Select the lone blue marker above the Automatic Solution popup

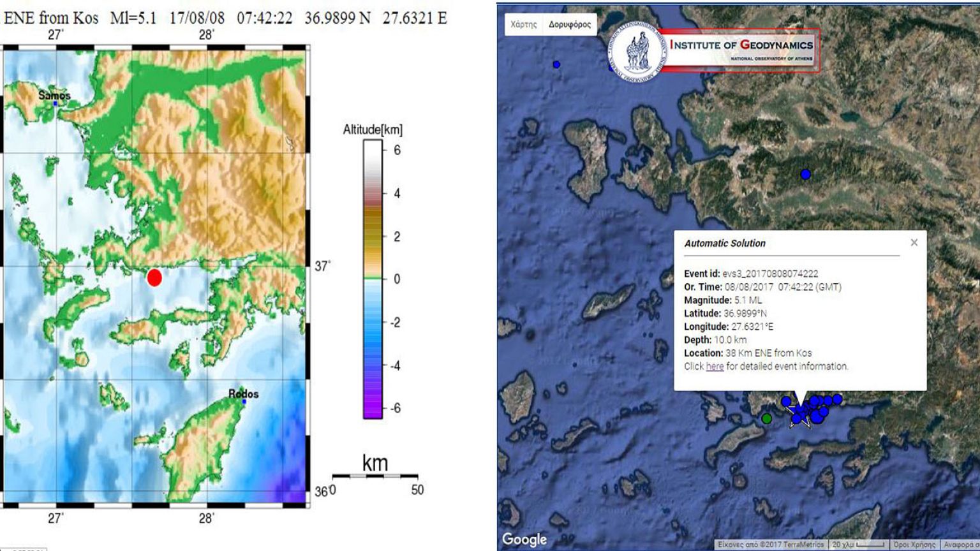tap(805, 174)
